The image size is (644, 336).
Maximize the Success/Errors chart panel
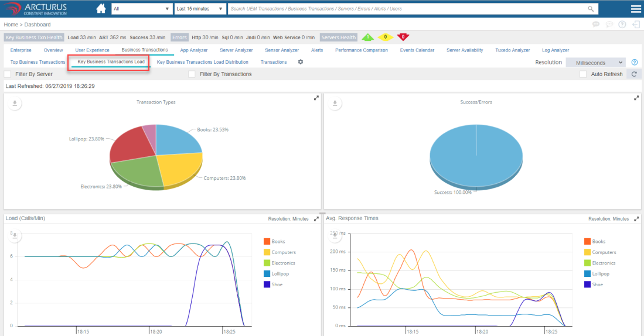coord(636,98)
